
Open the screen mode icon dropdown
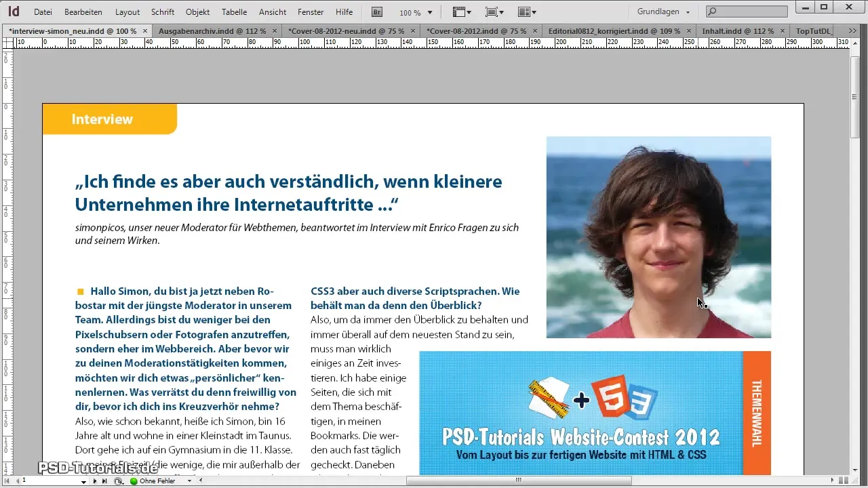click(x=494, y=12)
